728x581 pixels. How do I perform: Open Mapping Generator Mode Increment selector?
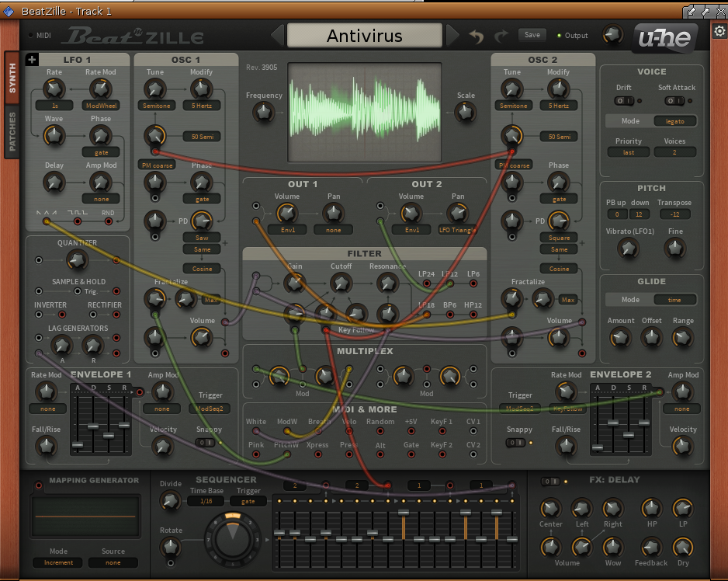(x=58, y=562)
